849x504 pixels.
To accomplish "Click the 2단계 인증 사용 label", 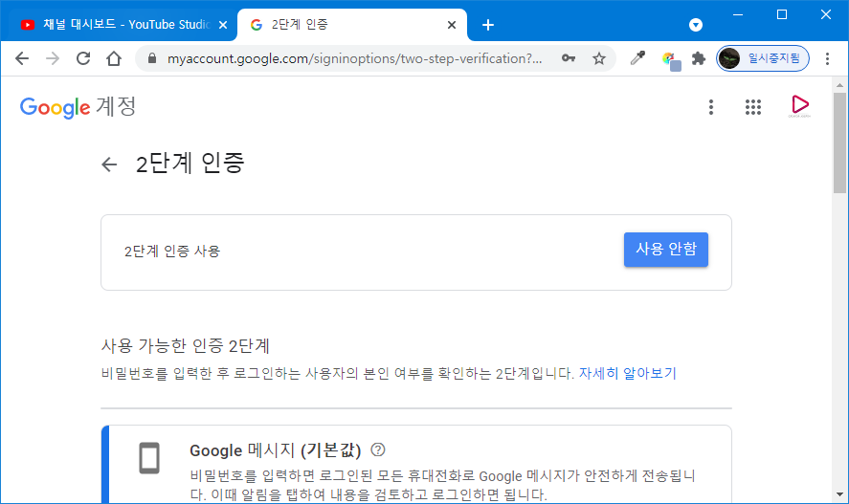I will click(x=172, y=252).
